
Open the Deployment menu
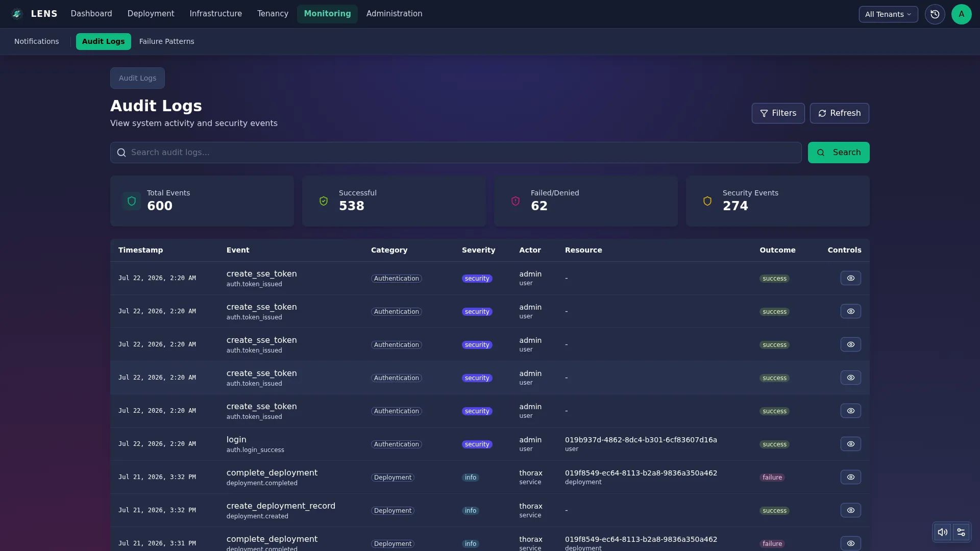151,14
